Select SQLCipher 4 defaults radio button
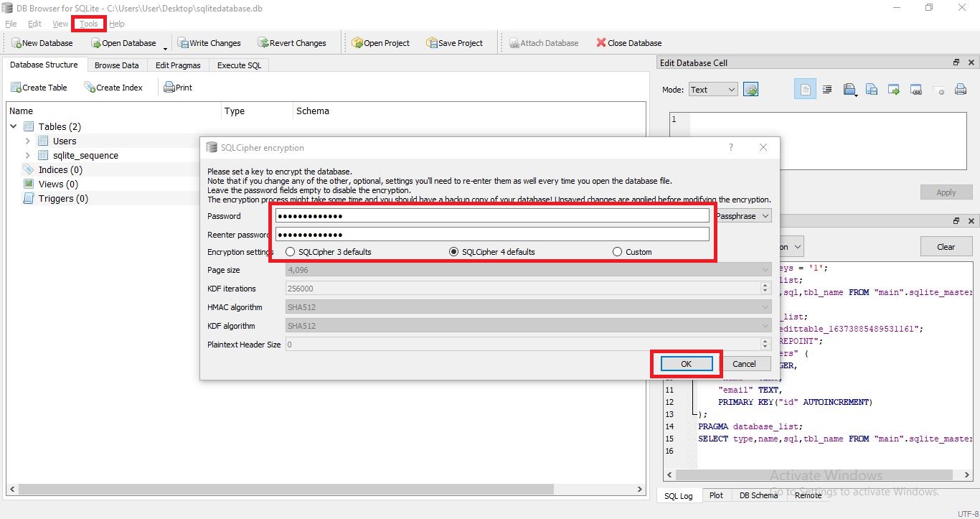 [x=453, y=252]
